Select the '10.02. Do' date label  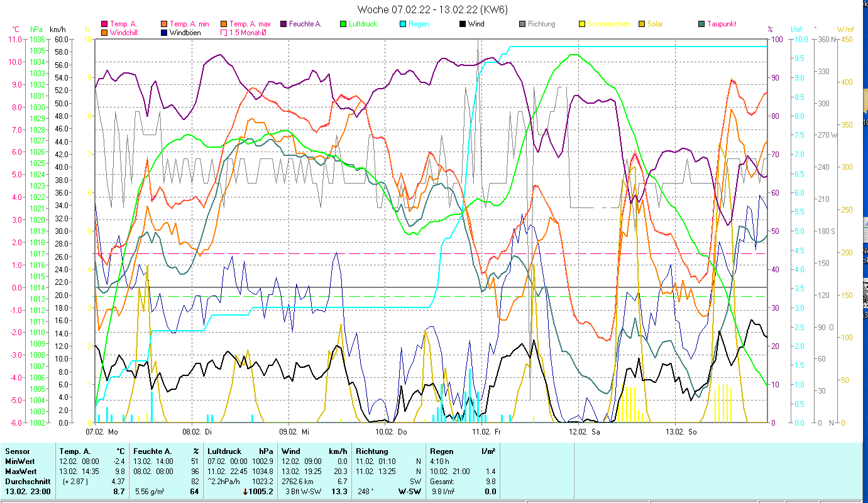[x=390, y=432]
